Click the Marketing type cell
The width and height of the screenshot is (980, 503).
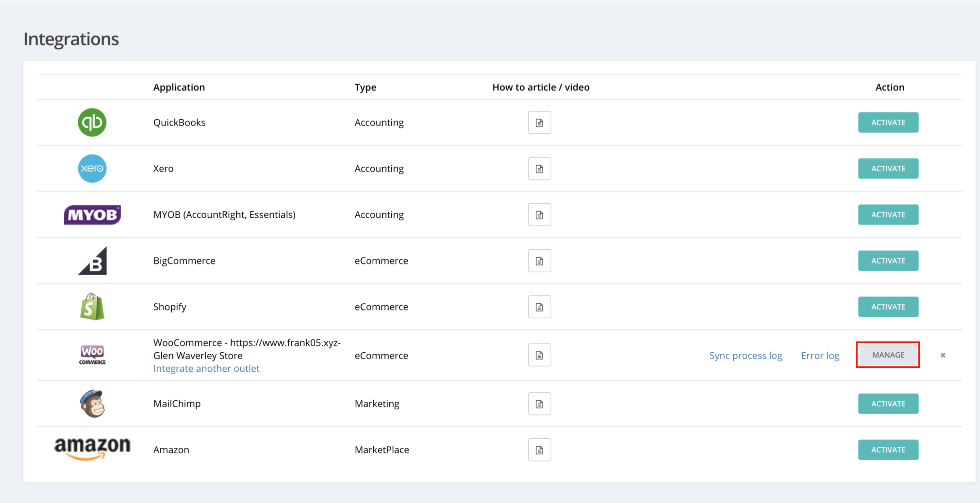click(377, 404)
